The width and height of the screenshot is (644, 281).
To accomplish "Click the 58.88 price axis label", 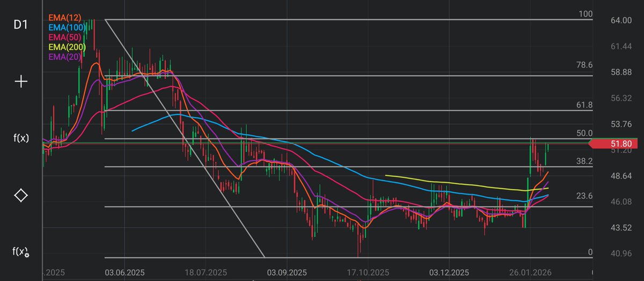I will point(621,73).
